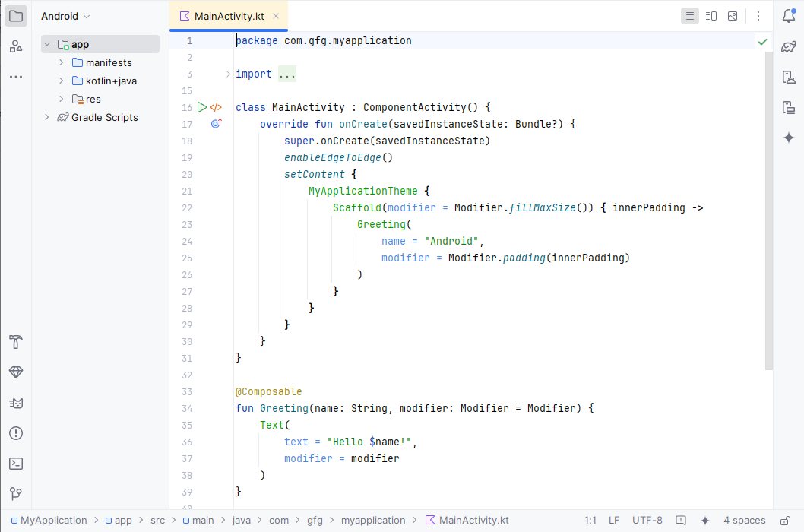
Task: Open the Notifications bell
Action: (x=789, y=15)
